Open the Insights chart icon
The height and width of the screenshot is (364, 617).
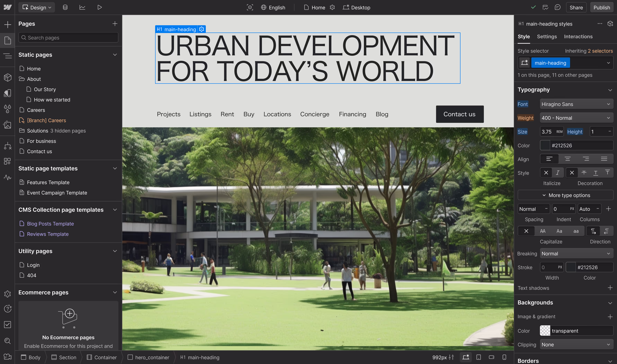pyautogui.click(x=82, y=7)
